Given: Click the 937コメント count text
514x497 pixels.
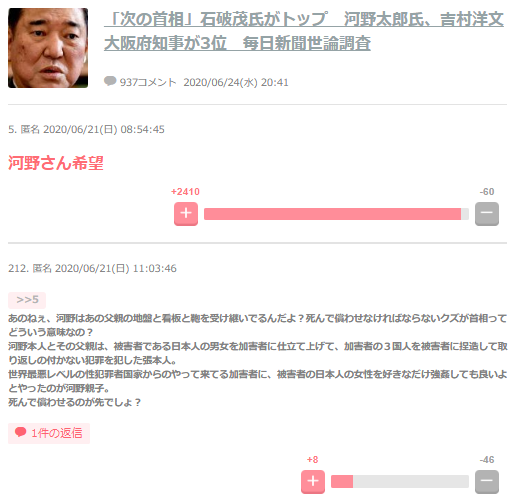Looking at the screenshot, I should [x=148, y=82].
